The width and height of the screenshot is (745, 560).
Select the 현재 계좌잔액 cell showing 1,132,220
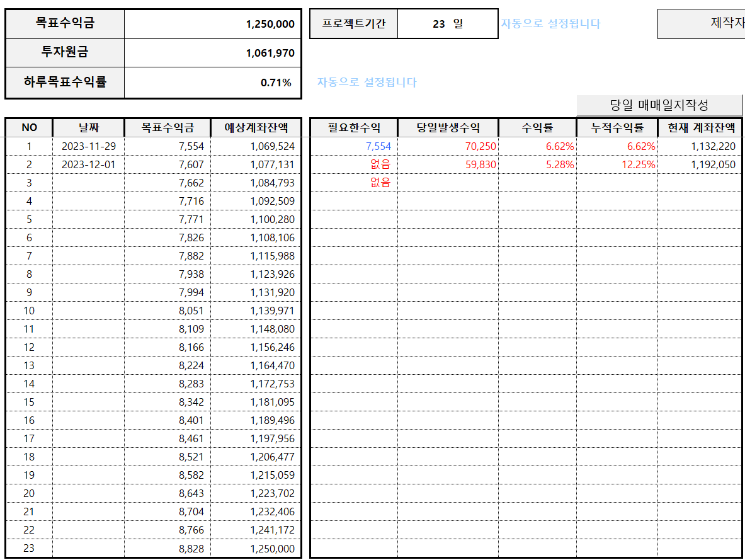[701, 146]
